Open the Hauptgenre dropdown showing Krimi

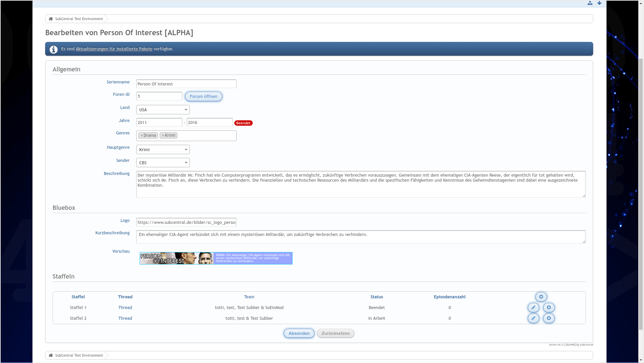163,149
